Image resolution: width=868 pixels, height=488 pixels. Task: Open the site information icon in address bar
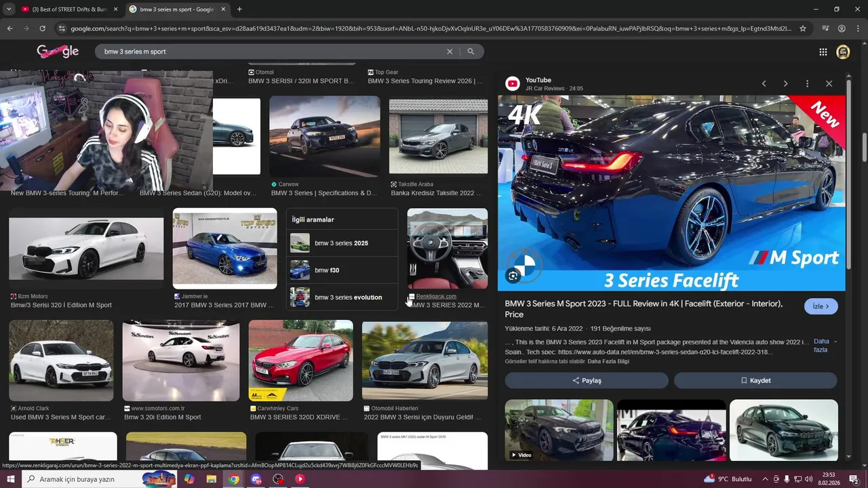62,28
